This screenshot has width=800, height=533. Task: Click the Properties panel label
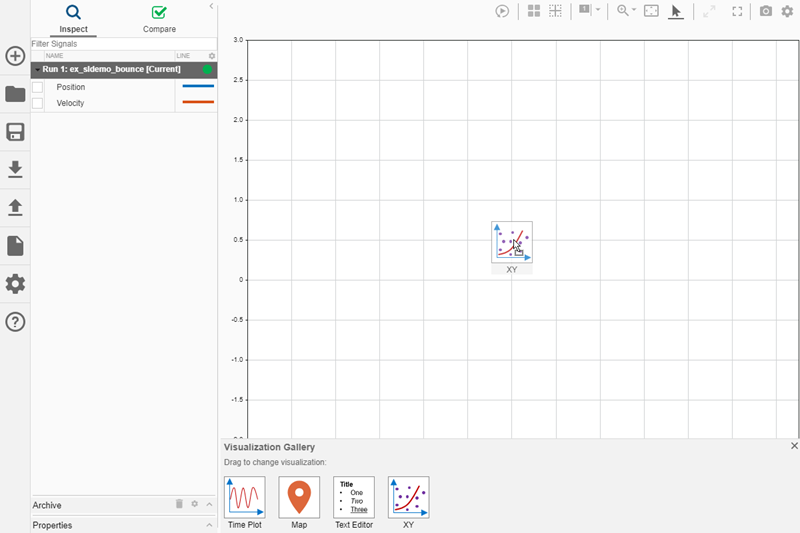pyautogui.click(x=52, y=525)
